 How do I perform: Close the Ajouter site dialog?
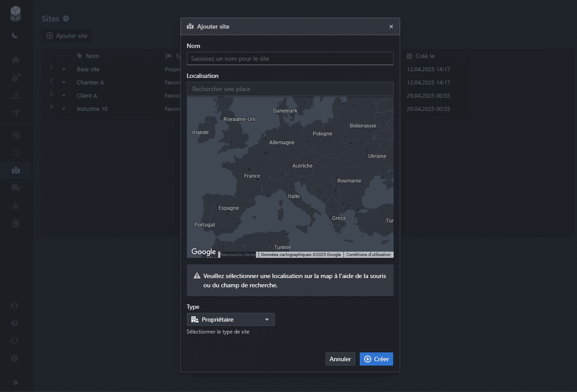point(391,27)
